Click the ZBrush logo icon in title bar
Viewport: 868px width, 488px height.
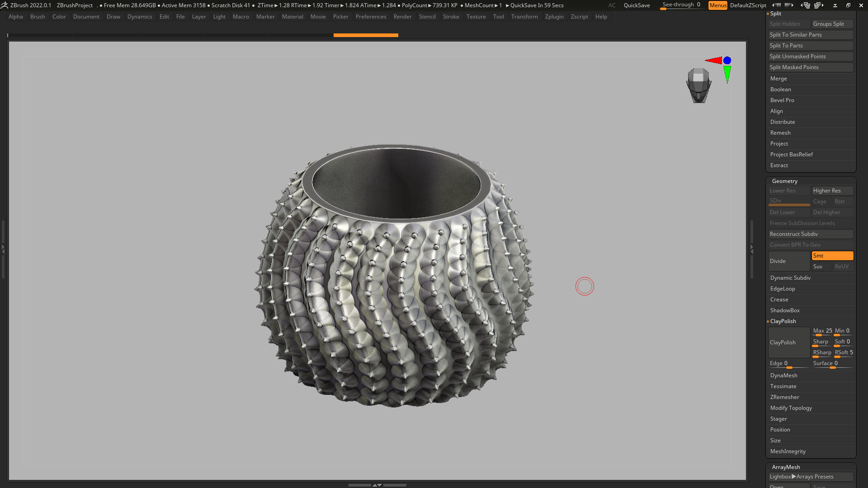(x=4, y=5)
